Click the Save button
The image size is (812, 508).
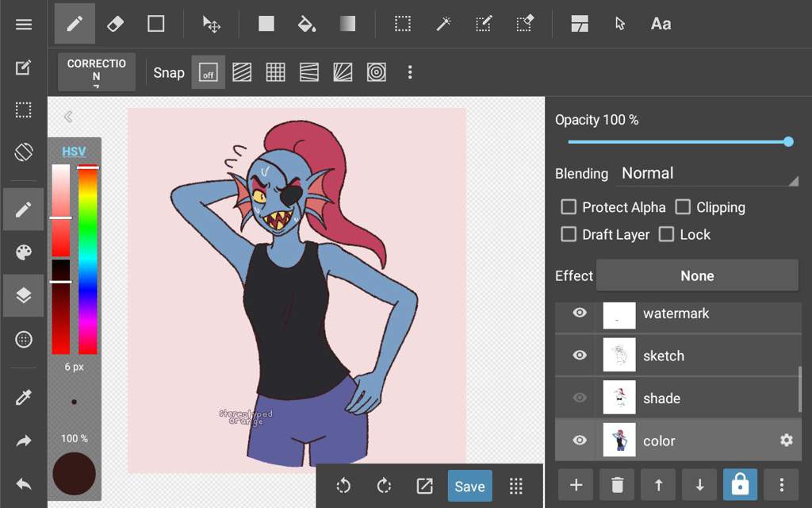click(469, 487)
